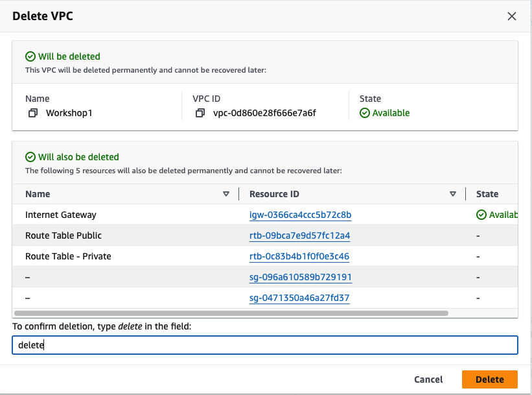Open the igw-0366ca4ccc5b72c8b internet gateway link
This screenshot has height=395, width=532.
tap(300, 215)
